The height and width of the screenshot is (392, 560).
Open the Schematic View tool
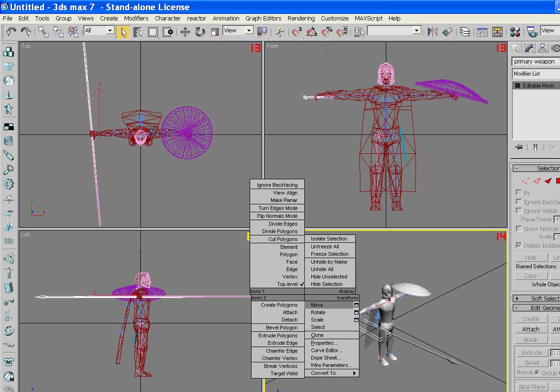497,32
